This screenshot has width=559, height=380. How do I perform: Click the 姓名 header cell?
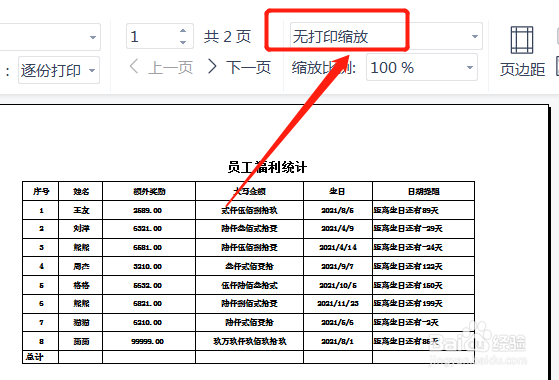coord(81,191)
